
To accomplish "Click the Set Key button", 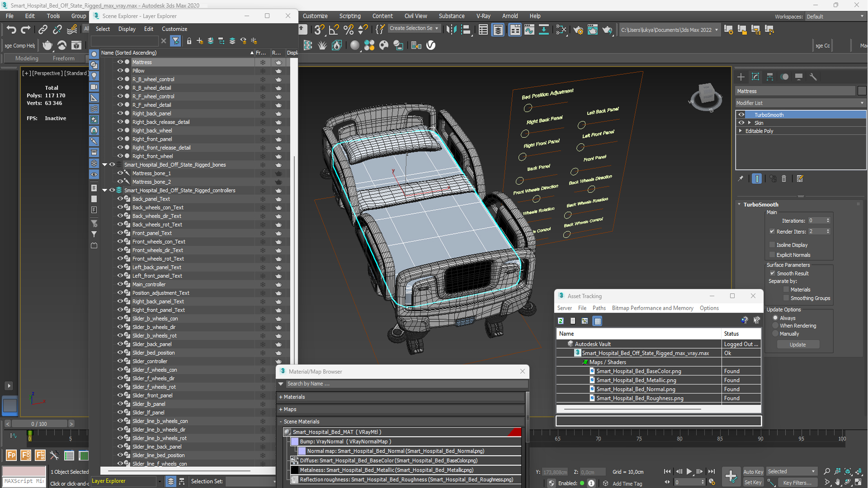I will click(753, 483).
